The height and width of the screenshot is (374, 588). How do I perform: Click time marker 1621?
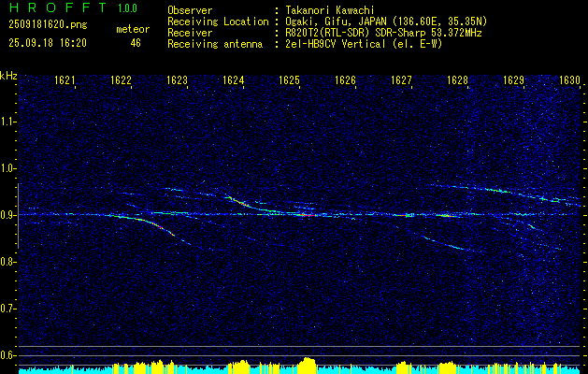65,79
